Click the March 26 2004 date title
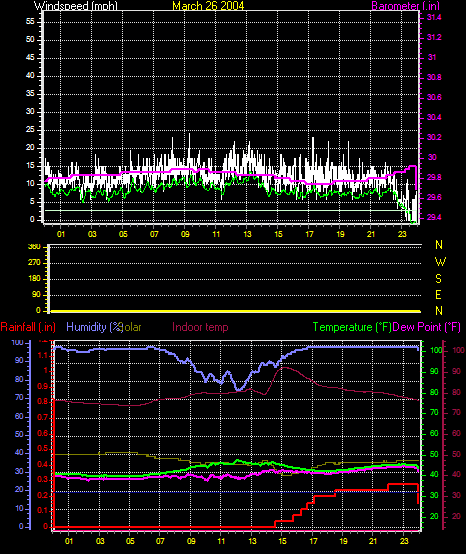Image resolution: width=466 pixels, height=554 pixels. (x=208, y=6)
